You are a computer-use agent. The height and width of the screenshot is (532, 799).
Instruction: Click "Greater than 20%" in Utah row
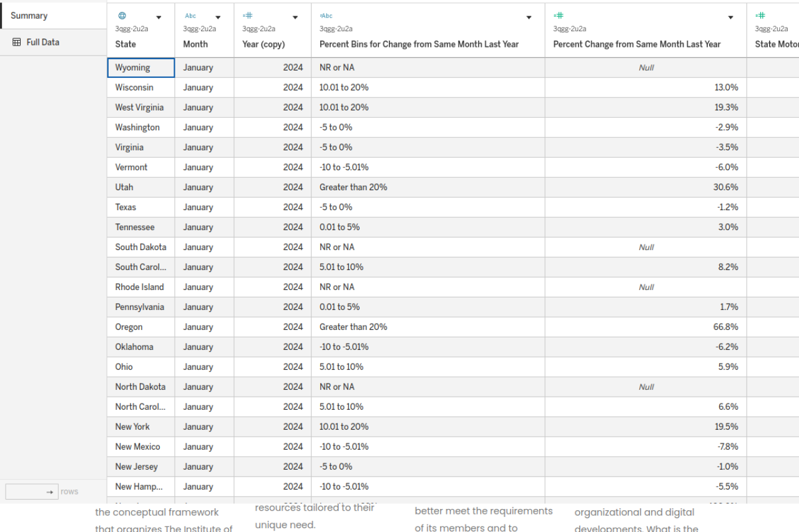click(x=353, y=187)
